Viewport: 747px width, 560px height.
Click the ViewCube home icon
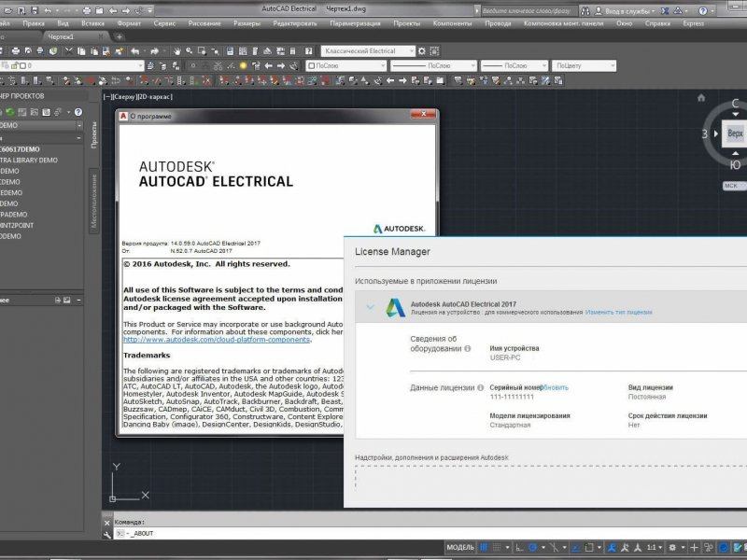(701, 98)
